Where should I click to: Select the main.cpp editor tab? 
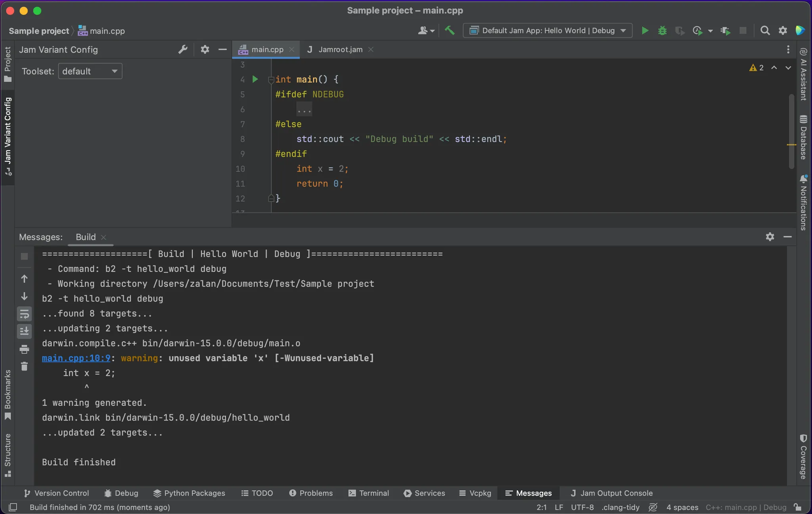[x=267, y=50]
